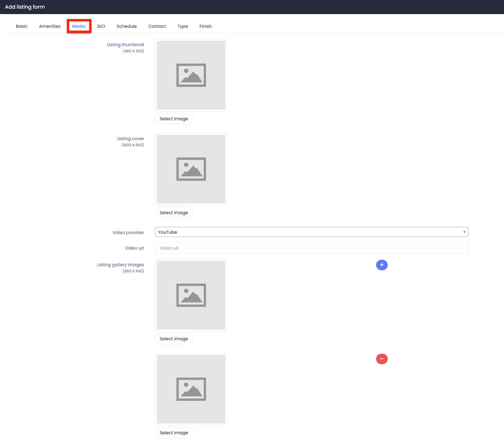The image size is (504, 448).
Task: Click Select image under Listing cover
Action: point(174,213)
